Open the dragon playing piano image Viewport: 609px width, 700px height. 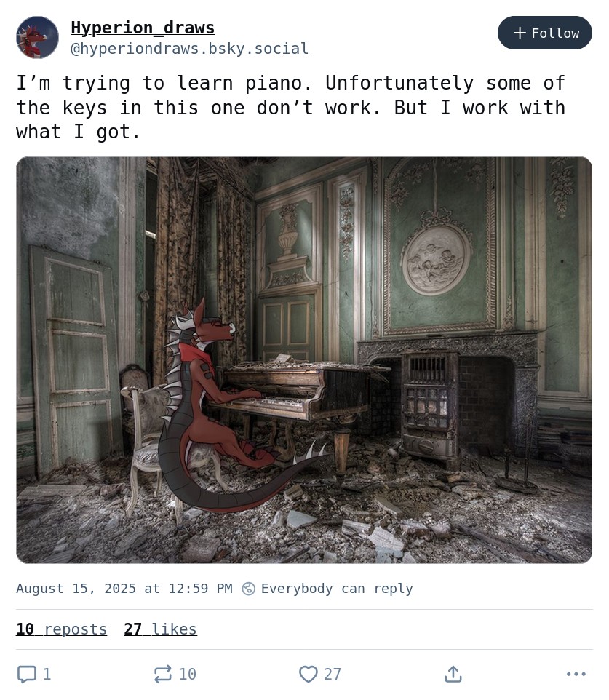coord(304,359)
